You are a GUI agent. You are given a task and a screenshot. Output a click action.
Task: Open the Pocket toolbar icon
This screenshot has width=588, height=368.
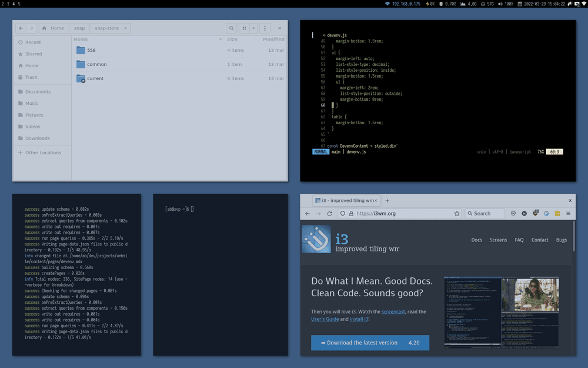[513, 214]
